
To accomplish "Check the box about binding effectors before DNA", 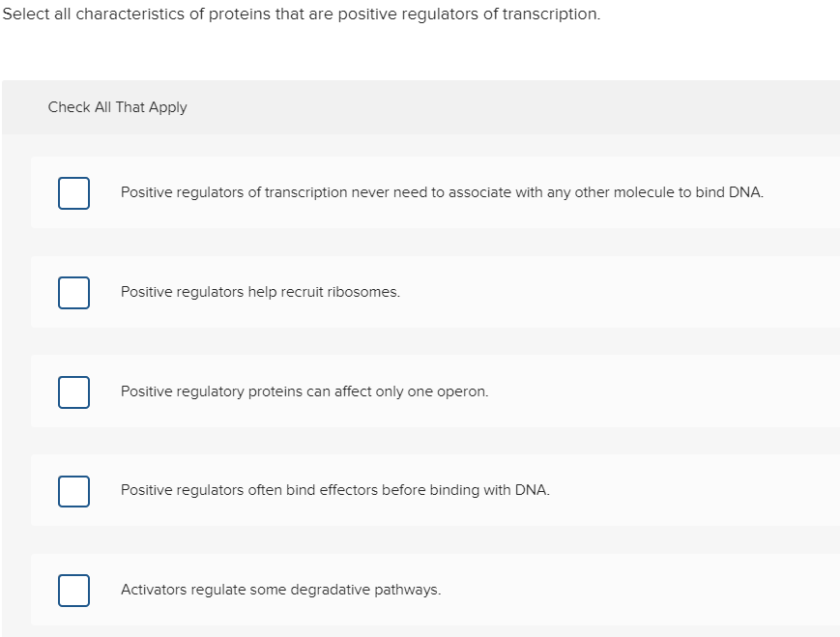I will point(73,491).
